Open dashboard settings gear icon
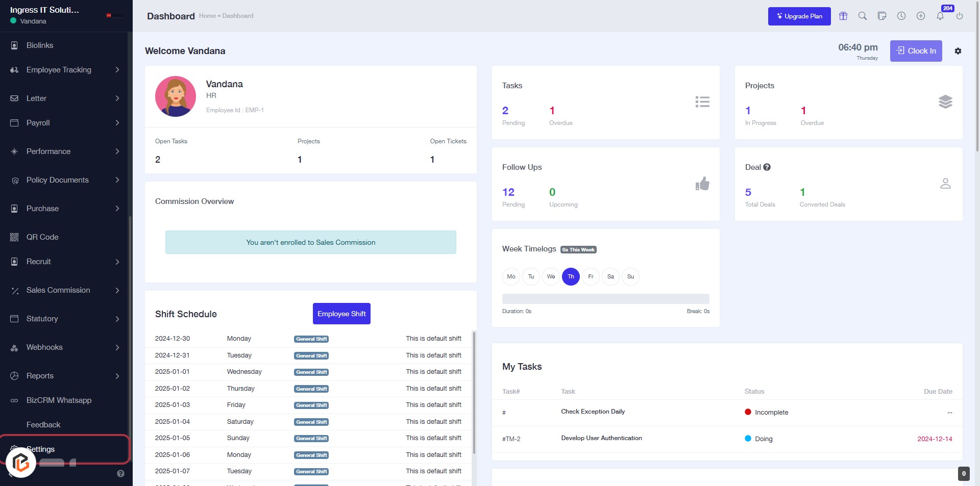Screen dimensions: 980x486 point(958,51)
